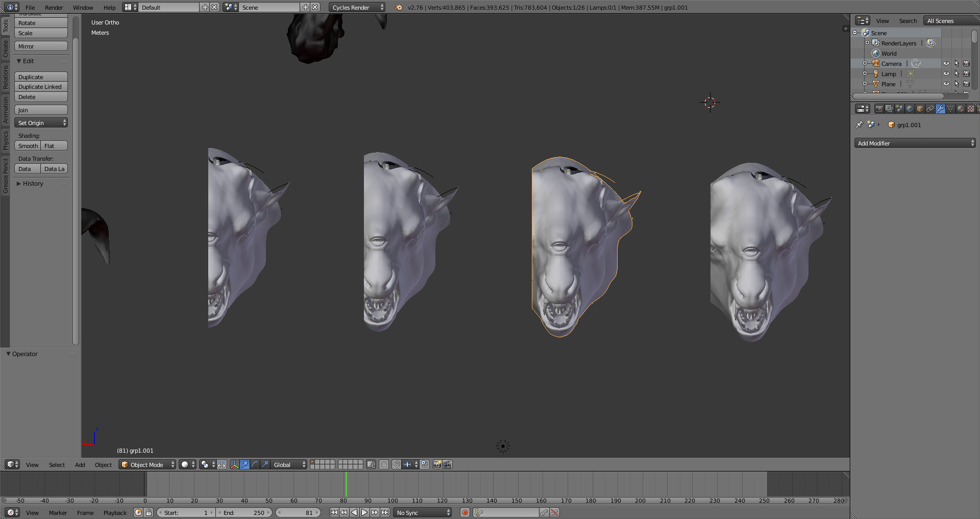Open the World properties tab (globe icon)
980x519 pixels.
[910, 109]
